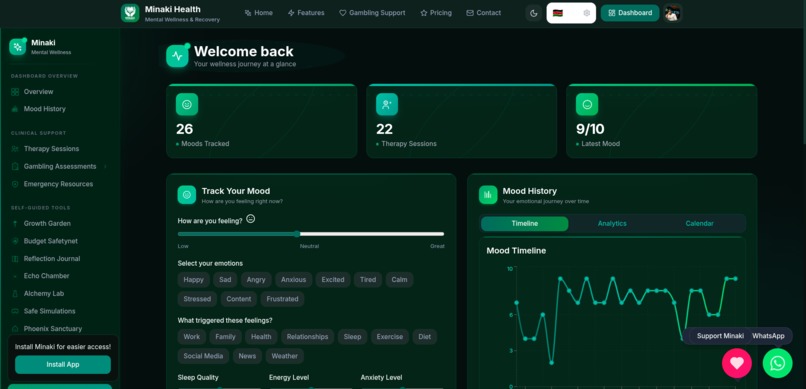Click the Phoenix Sanctuary icon

15,328
